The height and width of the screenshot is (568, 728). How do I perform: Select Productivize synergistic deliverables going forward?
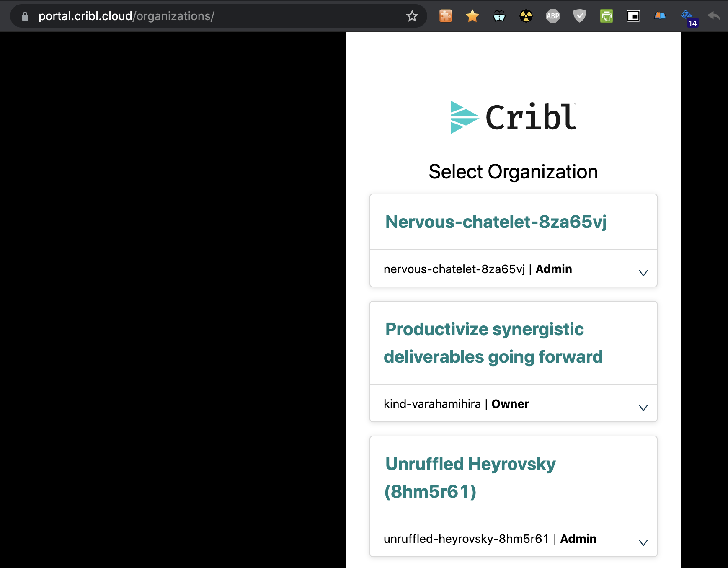pos(494,343)
